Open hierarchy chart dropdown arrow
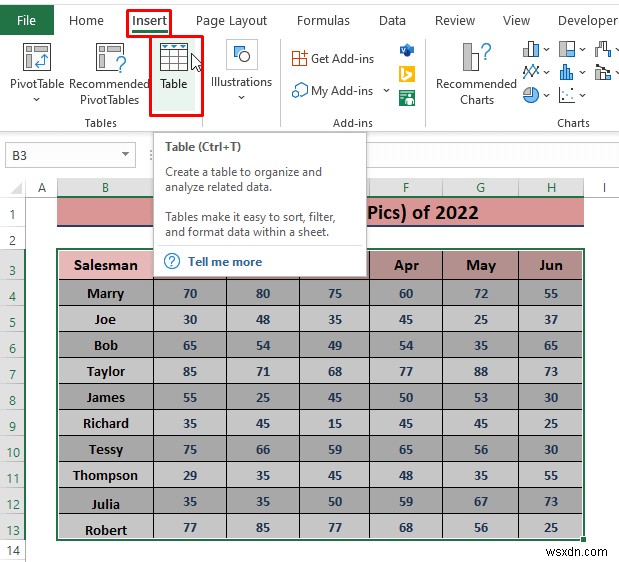619x562 pixels. tap(582, 50)
